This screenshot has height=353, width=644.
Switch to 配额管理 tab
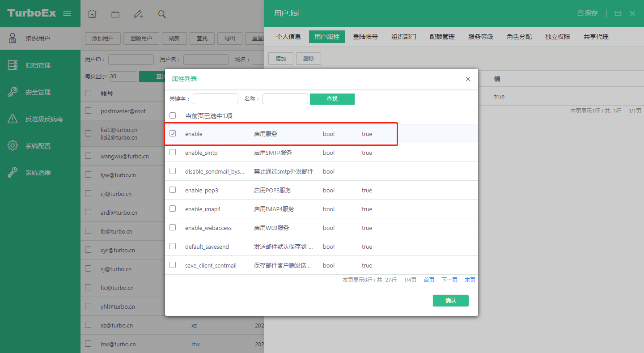click(442, 37)
